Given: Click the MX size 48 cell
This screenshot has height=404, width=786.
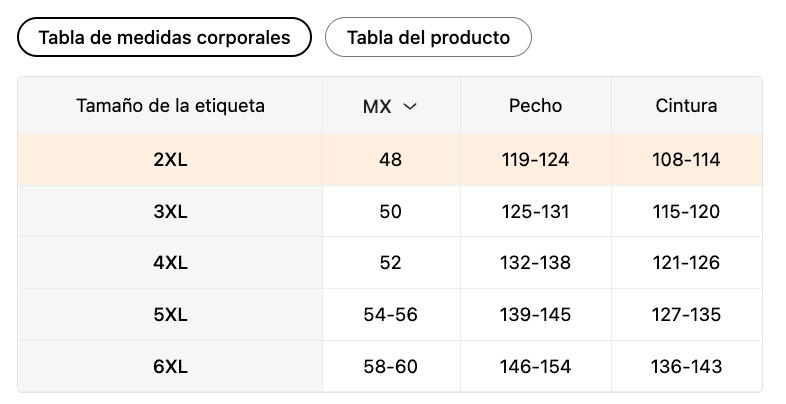Looking at the screenshot, I should click(x=390, y=160).
